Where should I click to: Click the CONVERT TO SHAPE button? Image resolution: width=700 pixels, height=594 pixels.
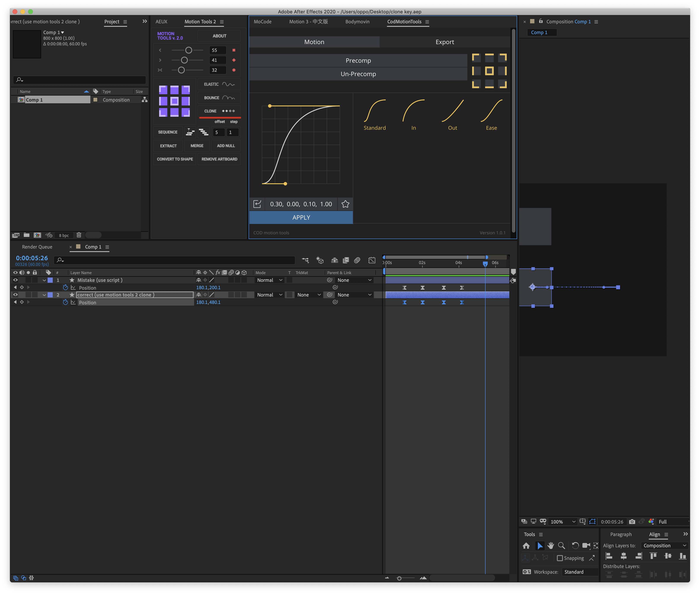click(175, 159)
